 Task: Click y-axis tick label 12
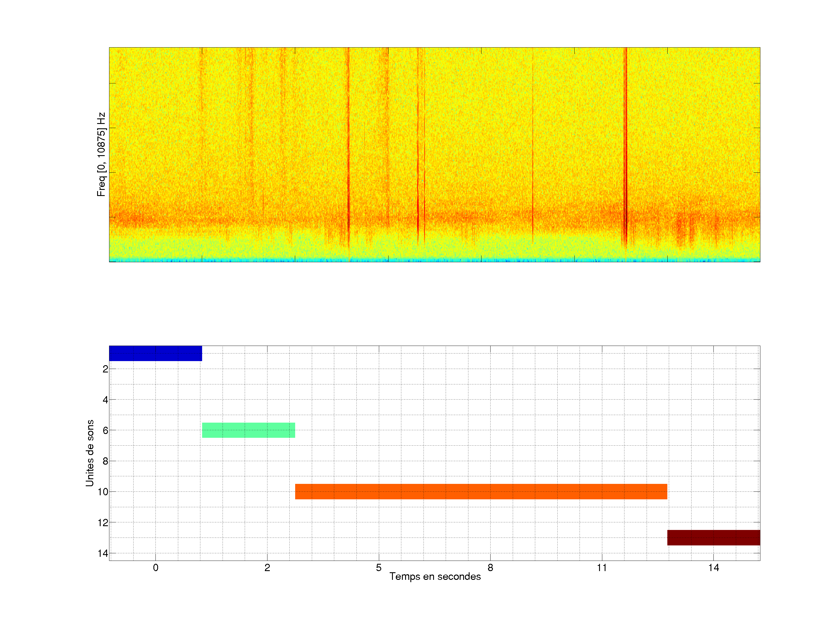[103, 523]
